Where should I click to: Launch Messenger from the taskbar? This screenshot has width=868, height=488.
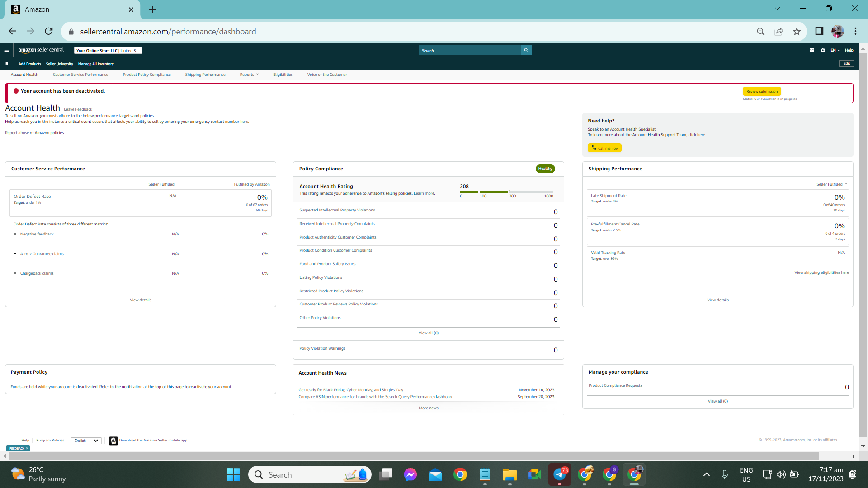point(410,474)
